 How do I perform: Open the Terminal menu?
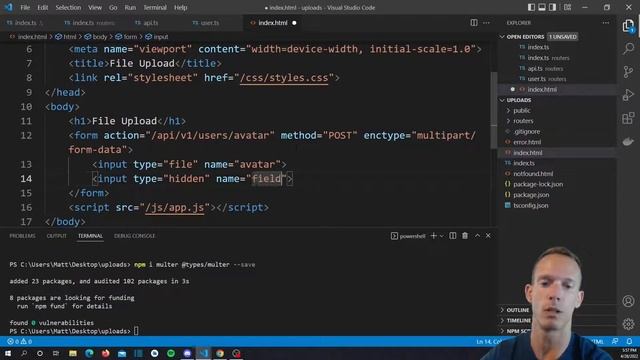click(155, 7)
